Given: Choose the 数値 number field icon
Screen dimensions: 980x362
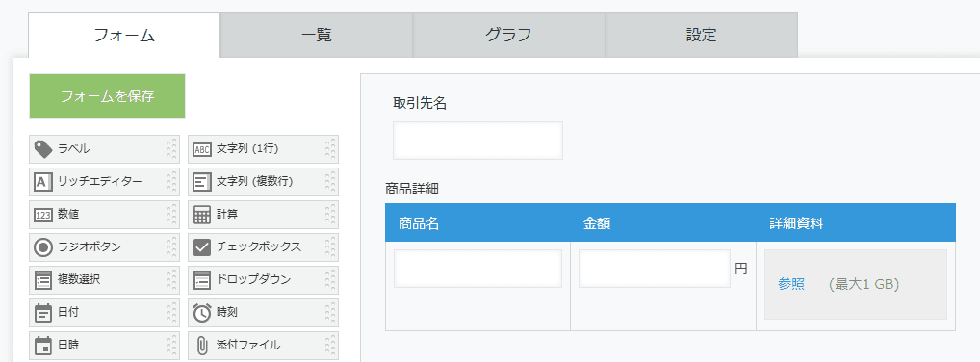Looking at the screenshot, I should point(43,215).
